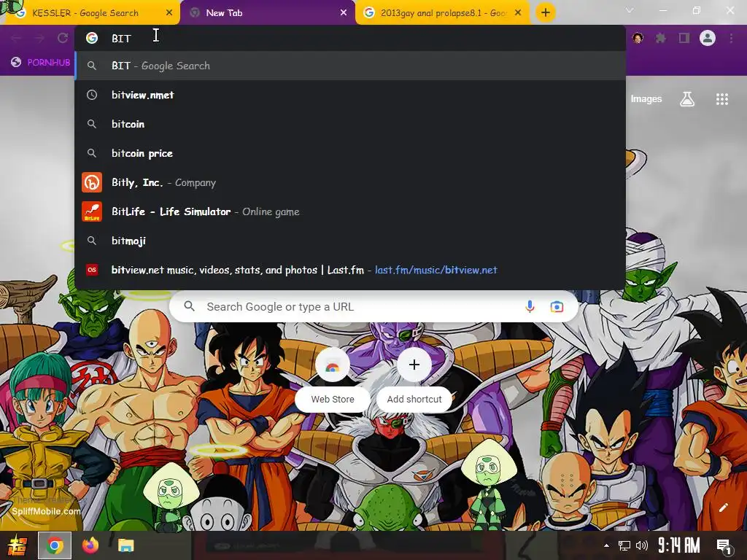The width and height of the screenshot is (747, 560).
Task: Open tab search dropdown chevron
Action: (x=630, y=10)
